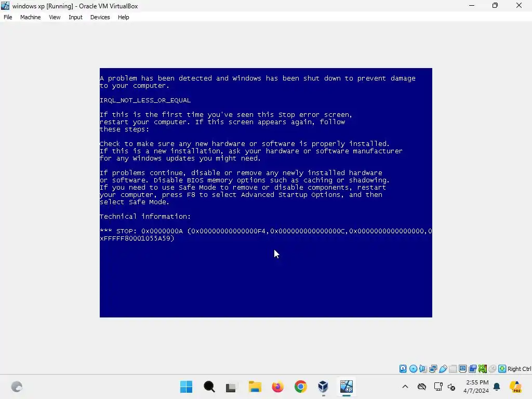Launch Firefox from the taskbar
This screenshot has height=399, width=532.
tap(277, 387)
